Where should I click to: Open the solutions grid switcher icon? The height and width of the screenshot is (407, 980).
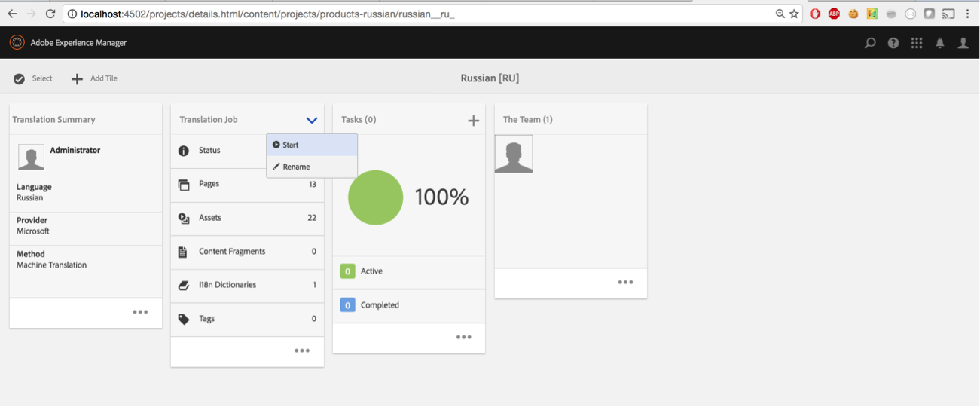(917, 44)
